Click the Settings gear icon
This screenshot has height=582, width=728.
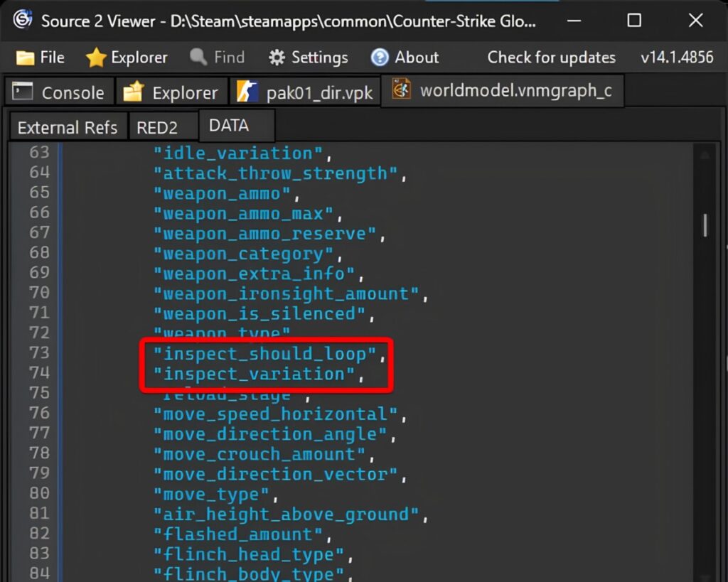coord(277,58)
